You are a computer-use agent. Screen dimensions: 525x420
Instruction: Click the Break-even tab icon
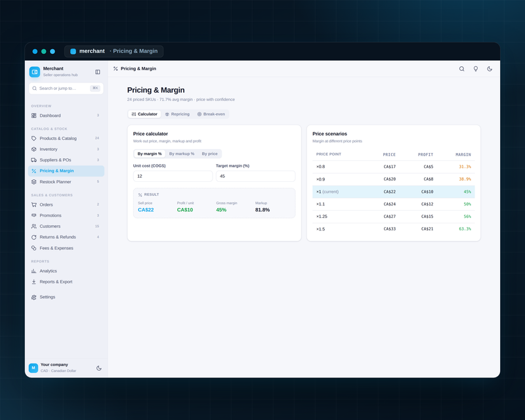click(x=199, y=114)
